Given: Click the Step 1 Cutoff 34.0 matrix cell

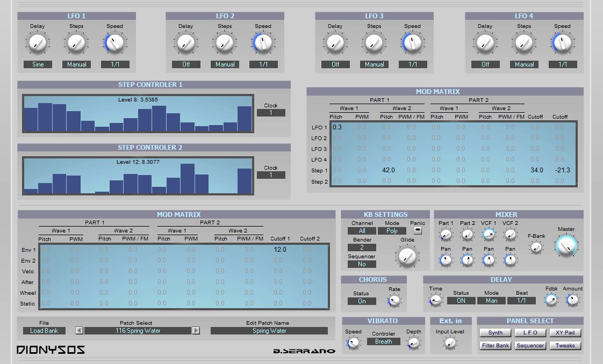Looking at the screenshot, I should click(536, 170).
